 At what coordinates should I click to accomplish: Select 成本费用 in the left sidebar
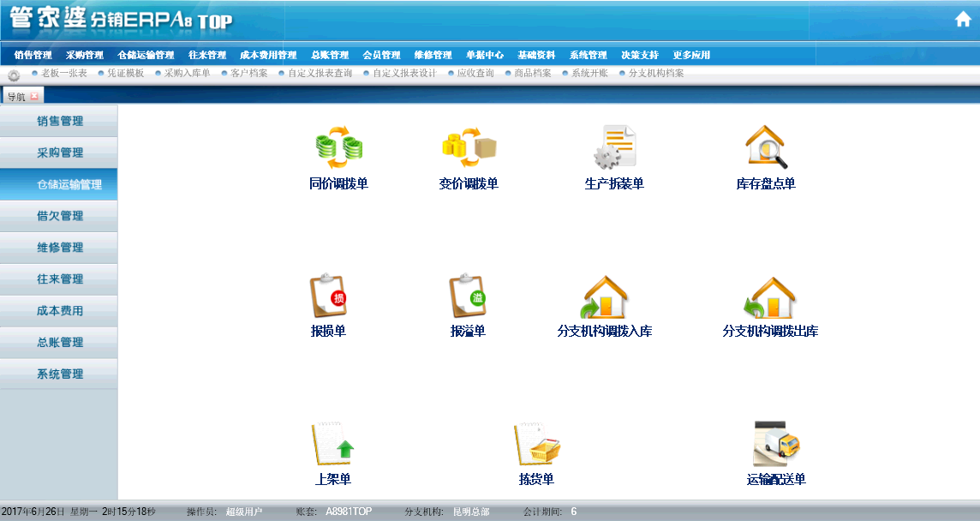pos(59,311)
